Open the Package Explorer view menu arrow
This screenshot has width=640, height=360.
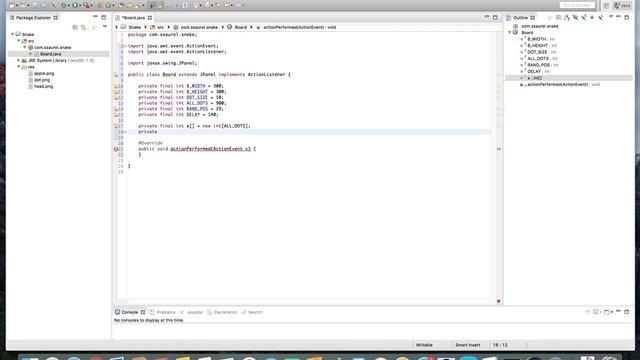click(x=104, y=27)
